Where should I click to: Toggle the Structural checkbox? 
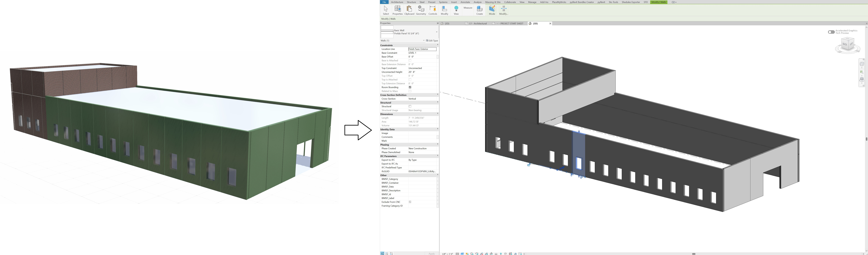tap(410, 107)
